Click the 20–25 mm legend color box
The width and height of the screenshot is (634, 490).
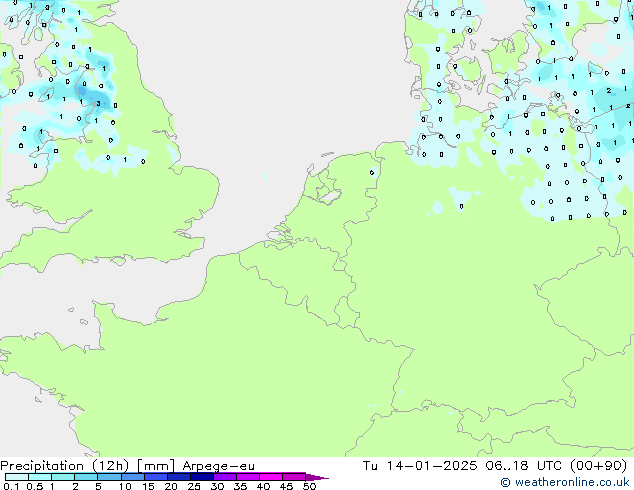pyautogui.click(x=178, y=477)
